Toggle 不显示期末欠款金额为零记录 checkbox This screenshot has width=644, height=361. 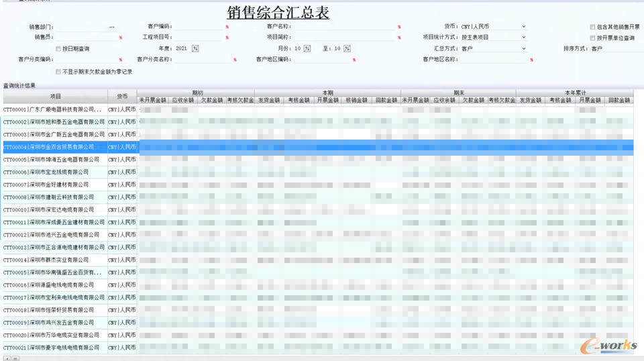click(x=58, y=72)
